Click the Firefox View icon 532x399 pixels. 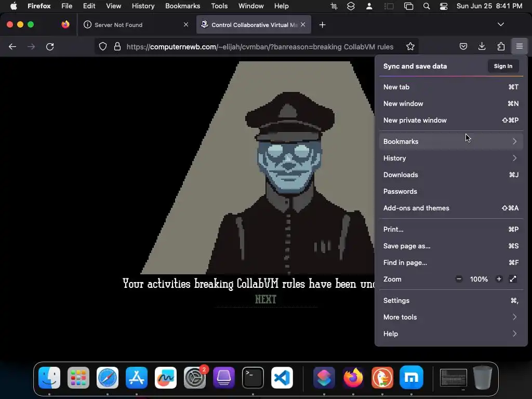pyautogui.click(x=65, y=24)
